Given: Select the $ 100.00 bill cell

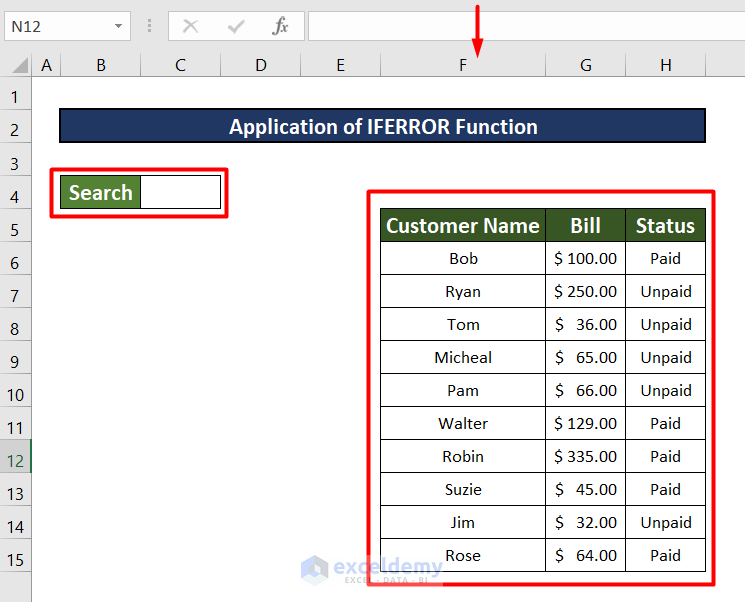Looking at the screenshot, I should click(x=585, y=258).
